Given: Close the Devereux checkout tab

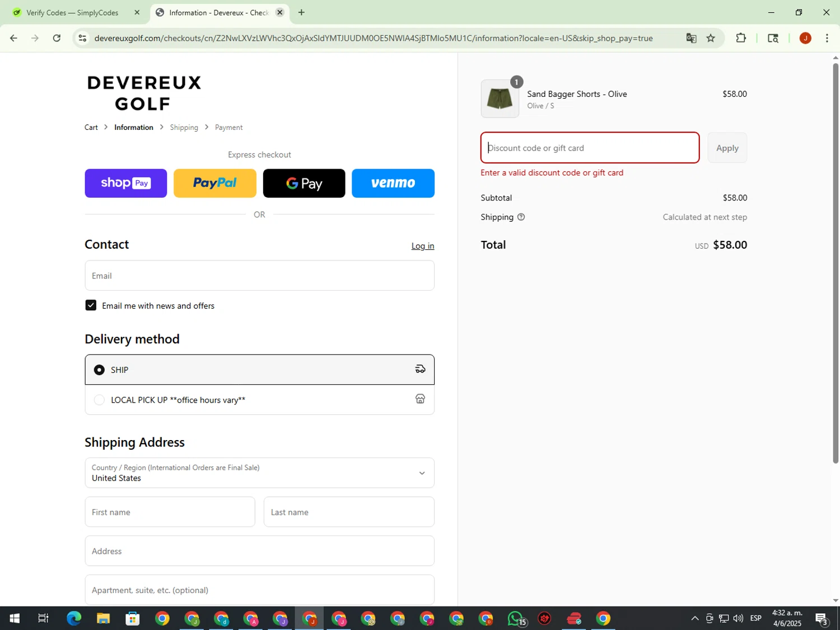Looking at the screenshot, I should (280, 12).
